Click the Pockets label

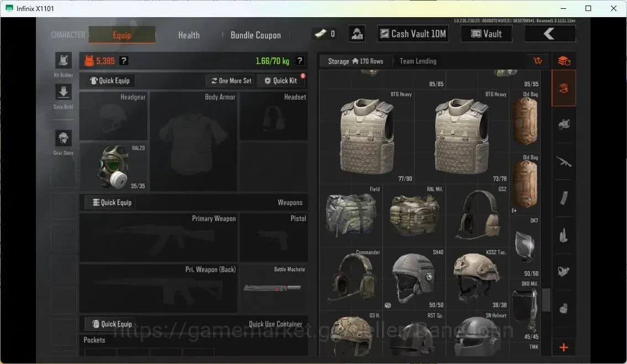click(95, 340)
